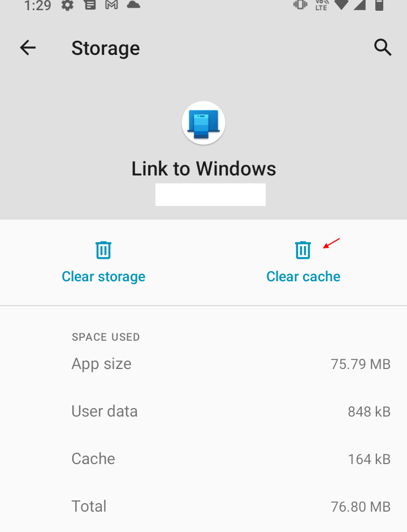Tap the back arrow icon

[27, 48]
